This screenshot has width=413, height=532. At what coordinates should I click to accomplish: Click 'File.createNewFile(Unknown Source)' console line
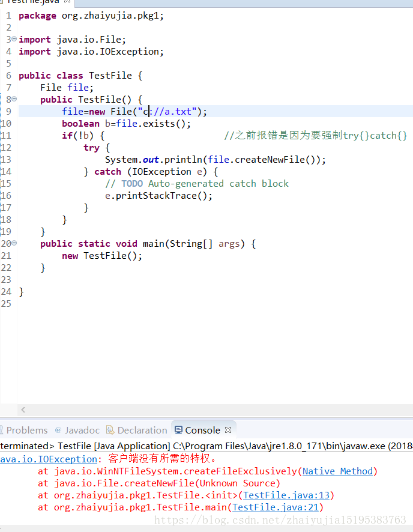159,483
